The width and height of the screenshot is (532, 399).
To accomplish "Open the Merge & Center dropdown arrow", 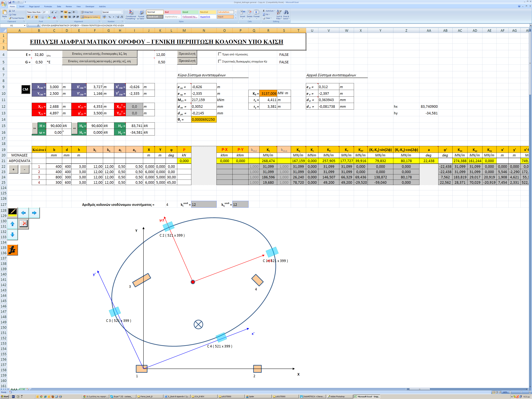I will pyautogui.click(x=99, y=17).
